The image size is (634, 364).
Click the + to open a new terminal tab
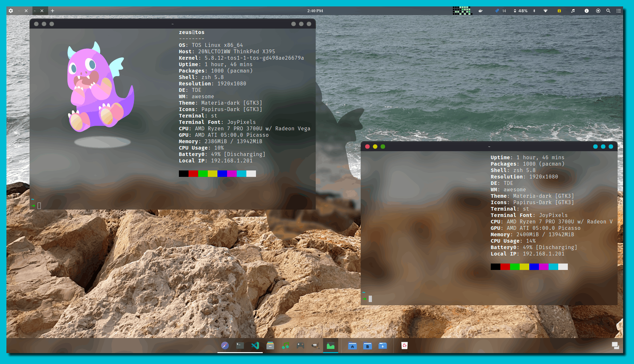pyautogui.click(x=52, y=11)
